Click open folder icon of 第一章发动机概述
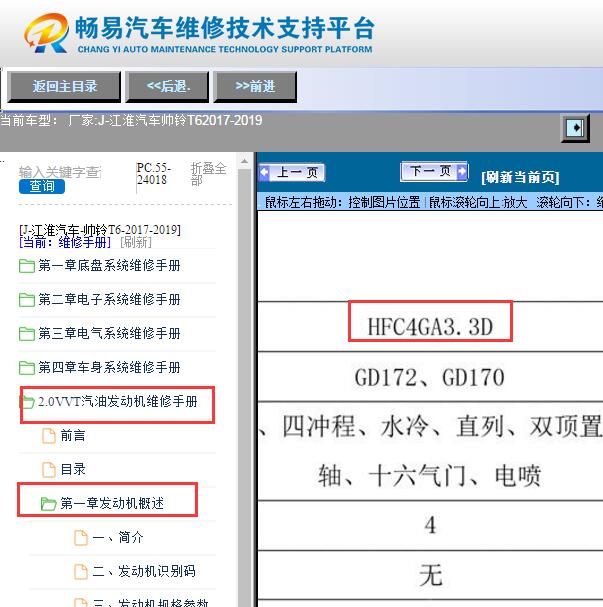 coord(48,504)
